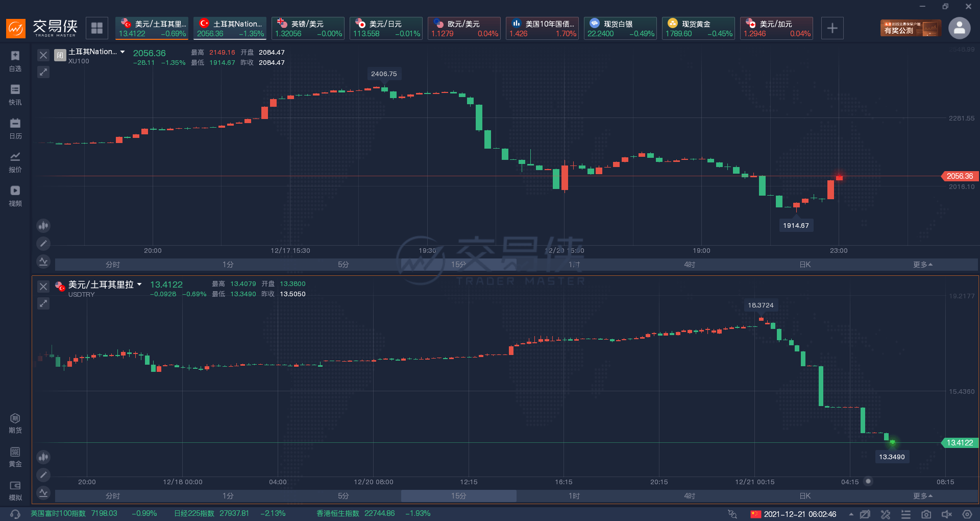Click the network connection plug icon
Screen dimensions: 980x521
pos(732,514)
